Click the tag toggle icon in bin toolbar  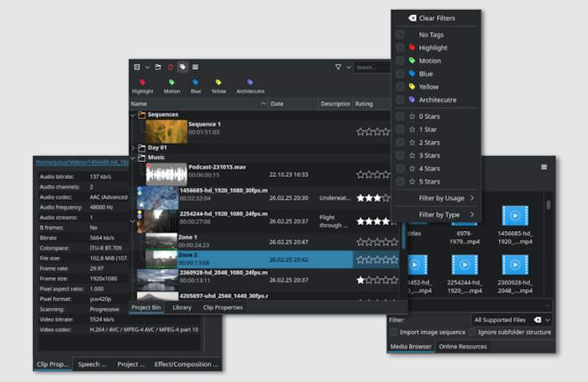pyautogui.click(x=182, y=67)
